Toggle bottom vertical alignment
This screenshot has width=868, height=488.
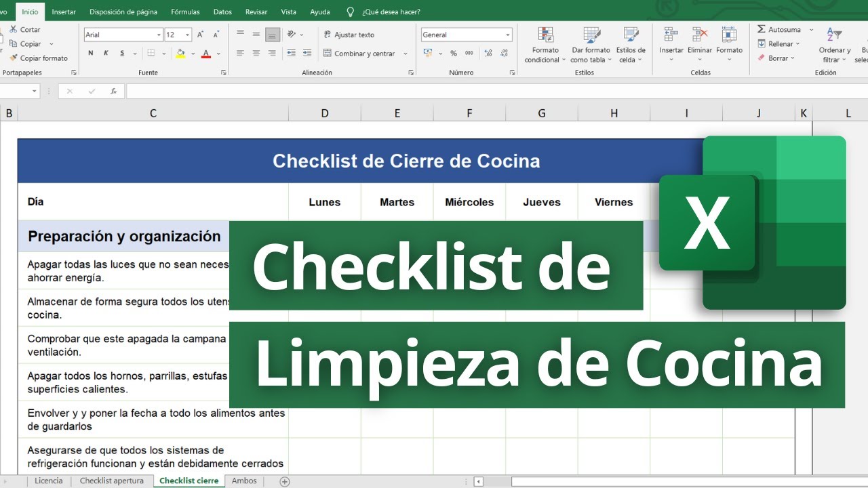(x=273, y=34)
